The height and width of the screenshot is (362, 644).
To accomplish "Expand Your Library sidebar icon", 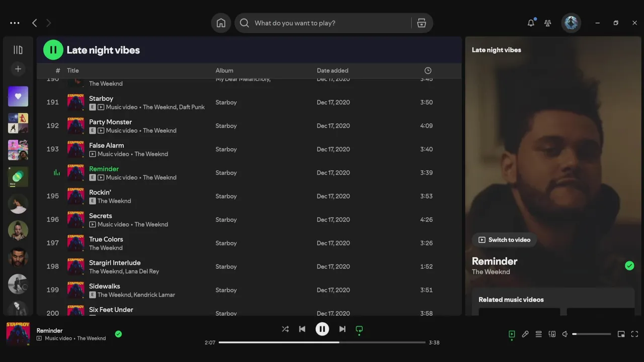I will click(x=18, y=50).
